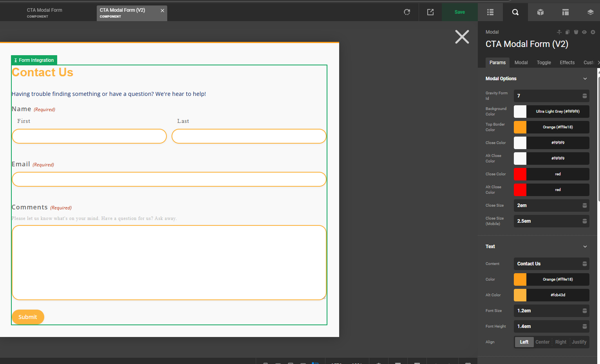The height and width of the screenshot is (364, 600).
Task: Open the Top Border Color orange swatch
Action: [520, 127]
